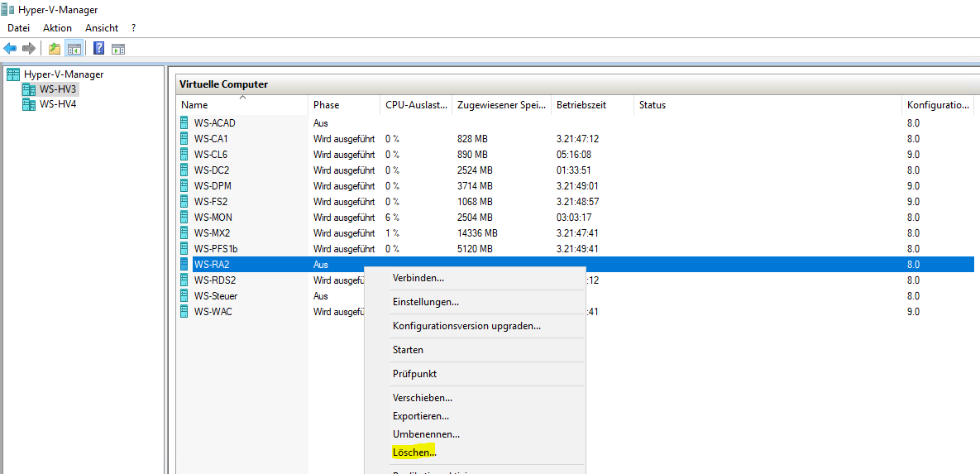The image size is (980, 474).
Task: Toggle the show/hide console tree icon
Action: point(74,48)
